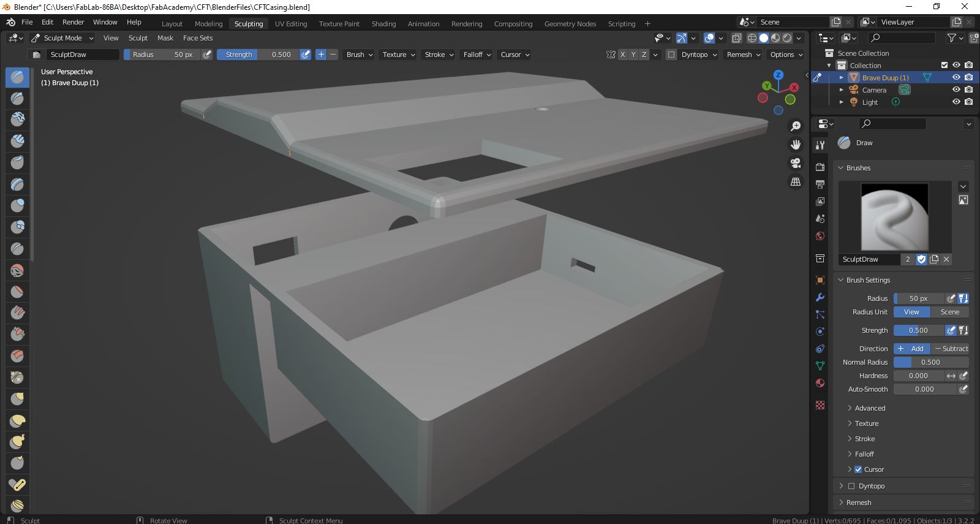Open the Brush dropdown in header

pyautogui.click(x=358, y=55)
